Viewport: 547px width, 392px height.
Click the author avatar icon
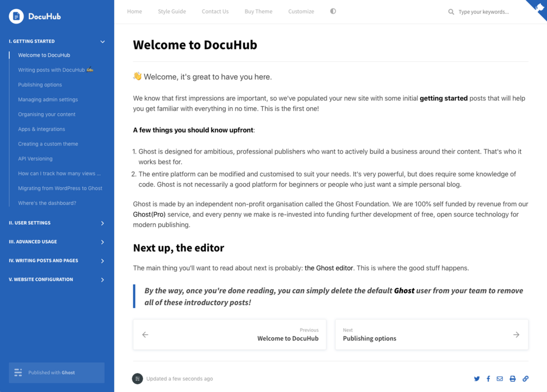(138, 378)
